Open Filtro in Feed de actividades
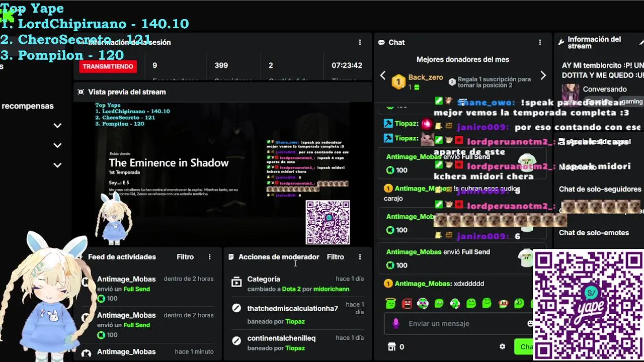 (x=185, y=257)
